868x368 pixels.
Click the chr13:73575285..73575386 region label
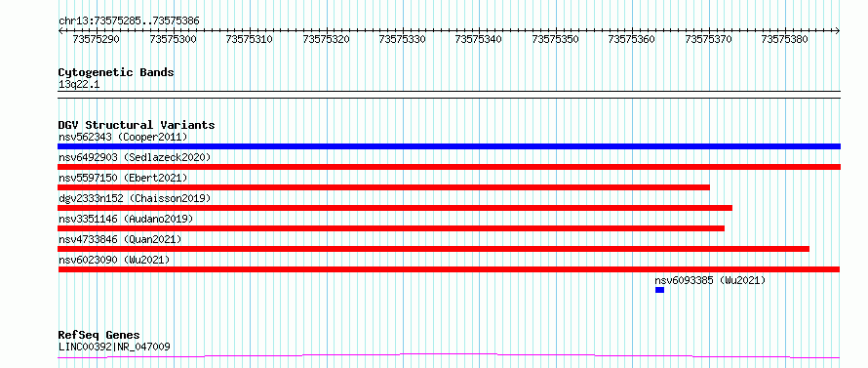click(x=129, y=21)
